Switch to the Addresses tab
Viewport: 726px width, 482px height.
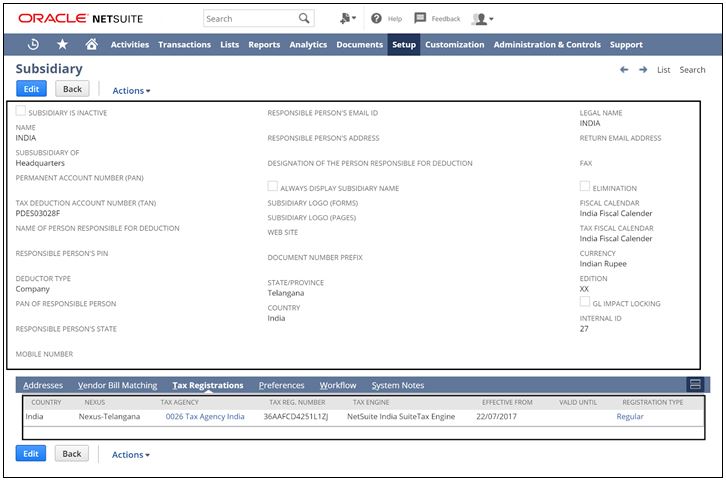43,385
